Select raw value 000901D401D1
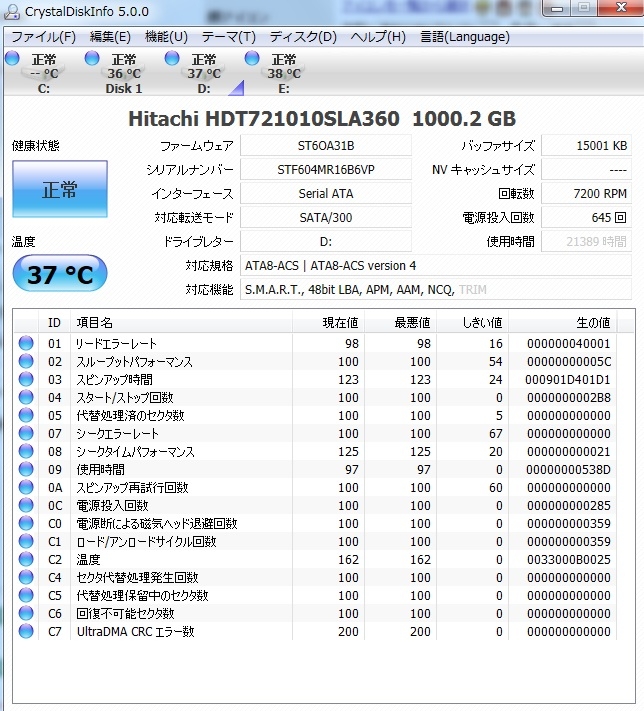Viewport: 644px width, 711px height. click(x=568, y=380)
